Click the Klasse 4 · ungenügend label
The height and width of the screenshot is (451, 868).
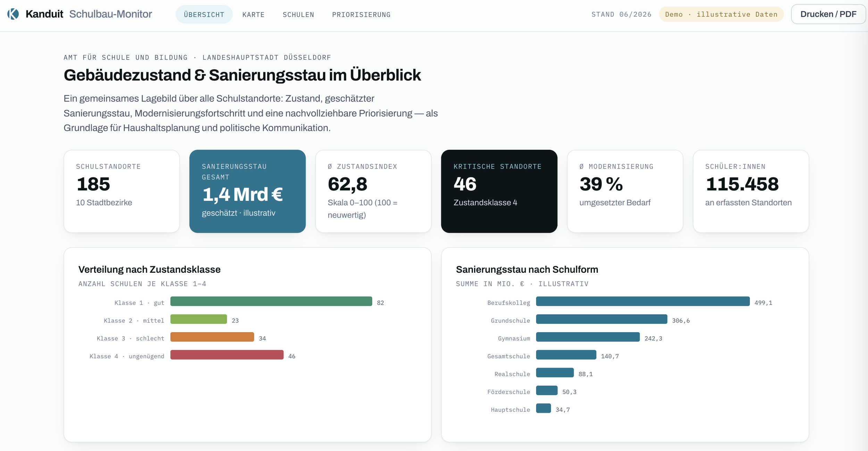click(x=127, y=356)
